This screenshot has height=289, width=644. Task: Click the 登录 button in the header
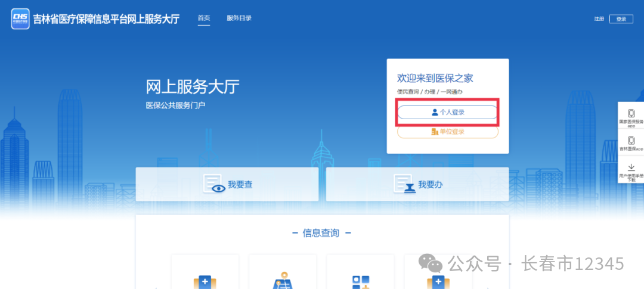coord(621,19)
